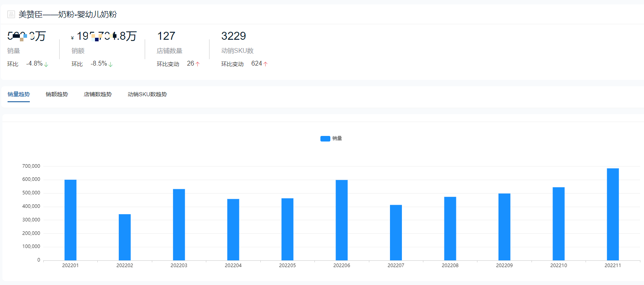Screen dimensions: 644x285
Task: Click the 202211 bar in the chart
Action: click(613, 214)
